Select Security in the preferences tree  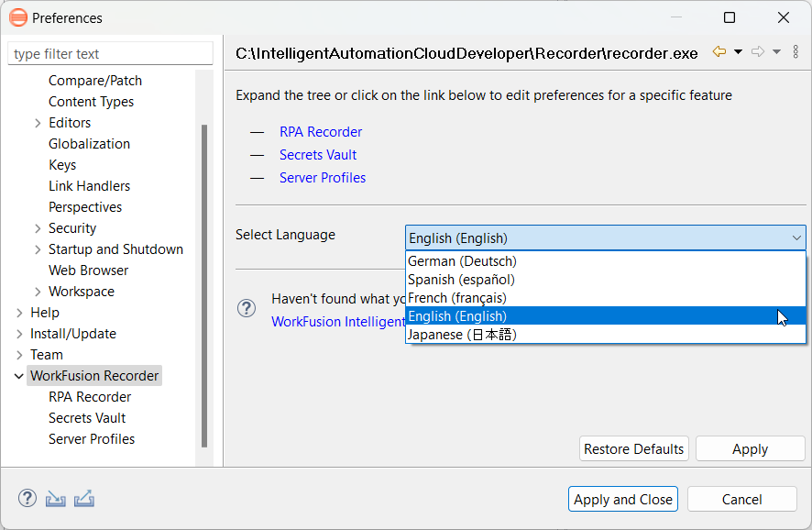pyautogui.click(x=72, y=228)
